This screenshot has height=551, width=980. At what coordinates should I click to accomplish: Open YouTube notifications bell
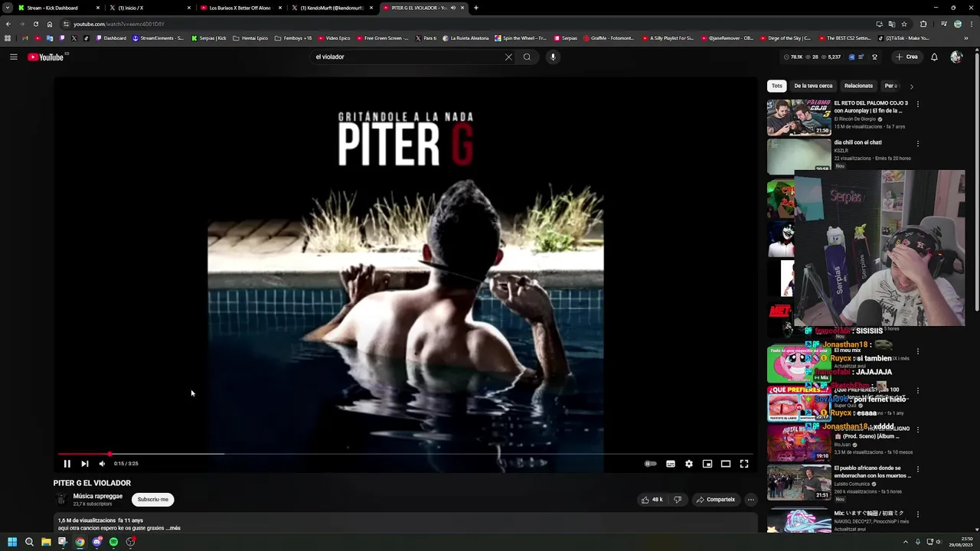[934, 57]
